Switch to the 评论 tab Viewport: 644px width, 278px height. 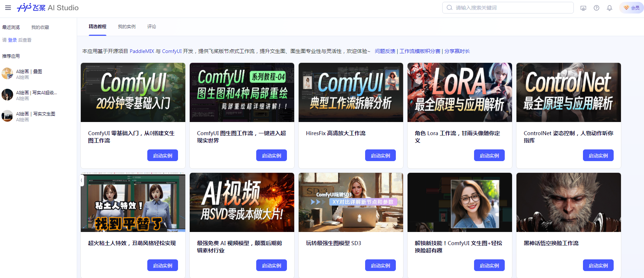151,27
